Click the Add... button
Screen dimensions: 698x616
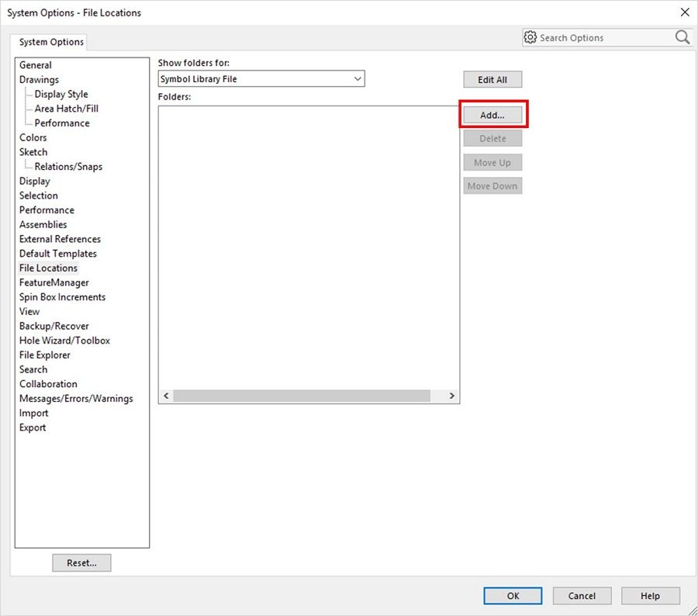click(x=492, y=115)
